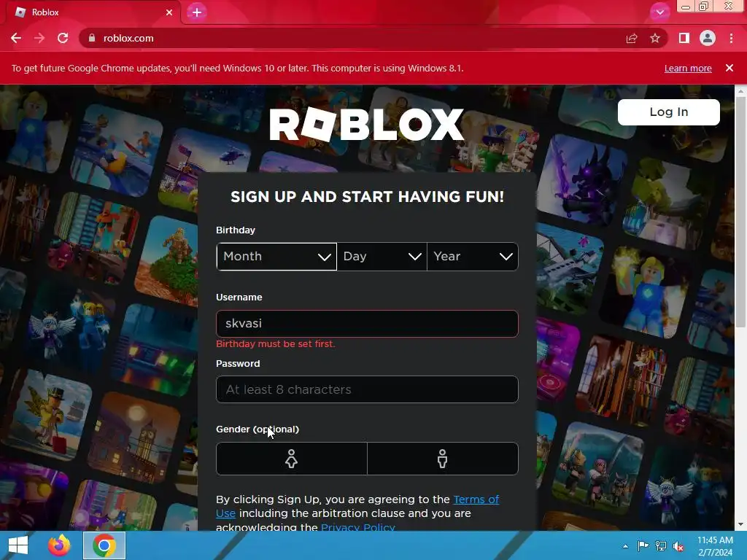Share this page using the share icon
This screenshot has width=747, height=560.
632,38
